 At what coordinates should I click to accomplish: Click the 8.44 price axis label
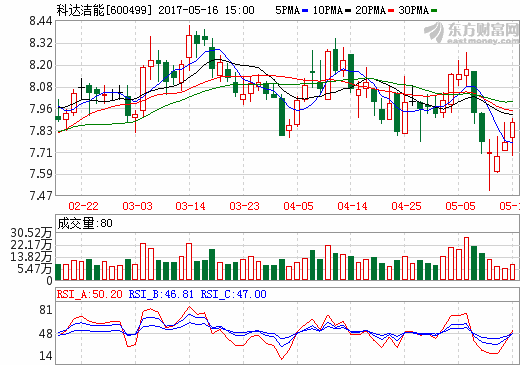click(x=41, y=21)
